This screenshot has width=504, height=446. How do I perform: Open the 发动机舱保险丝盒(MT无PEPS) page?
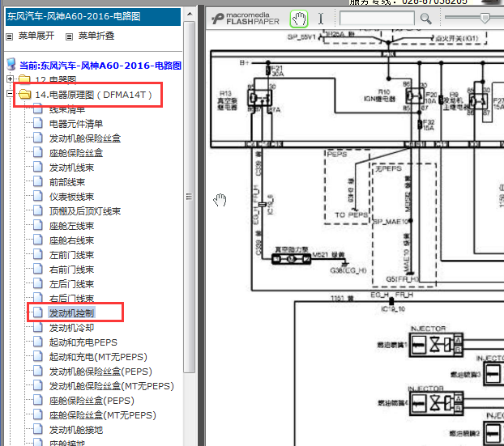pyautogui.click(x=111, y=386)
